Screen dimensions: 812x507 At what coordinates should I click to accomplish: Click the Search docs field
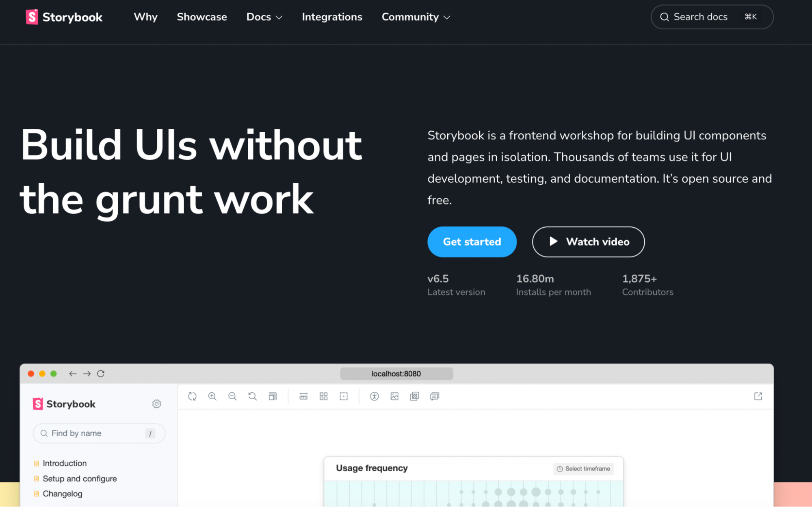(x=712, y=17)
